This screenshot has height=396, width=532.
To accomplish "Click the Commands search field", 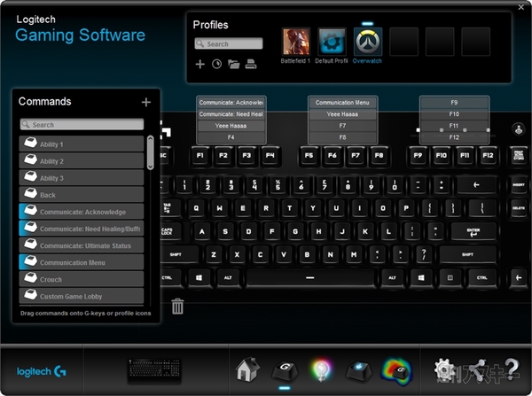I will click(82, 124).
